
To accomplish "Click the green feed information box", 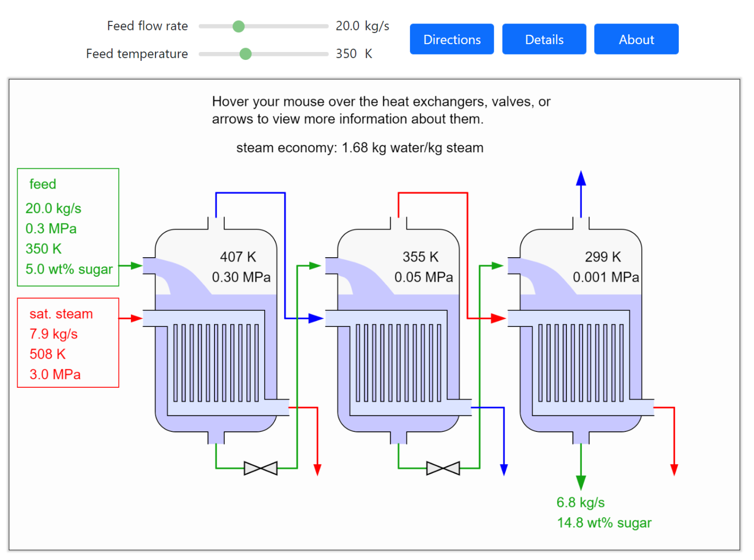I will [x=68, y=227].
